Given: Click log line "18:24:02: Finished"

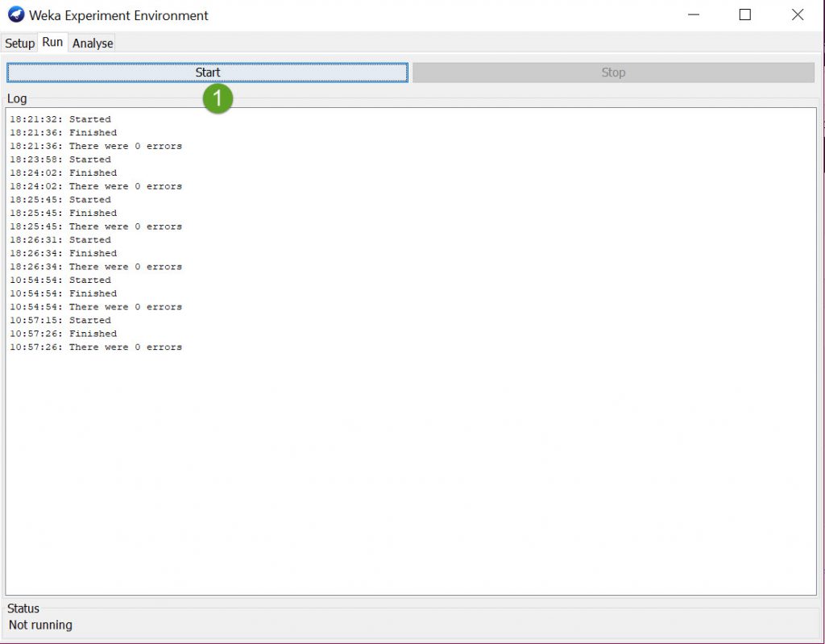Looking at the screenshot, I should [x=63, y=172].
